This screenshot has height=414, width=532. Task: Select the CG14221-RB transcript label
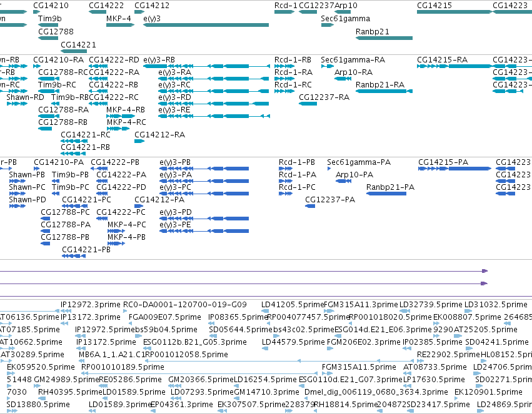(x=85, y=147)
